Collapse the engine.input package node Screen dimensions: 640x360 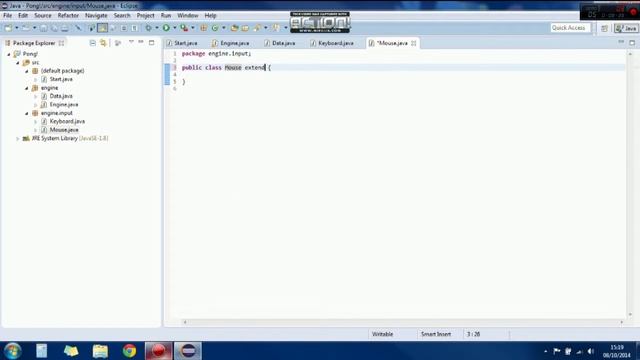point(27,113)
